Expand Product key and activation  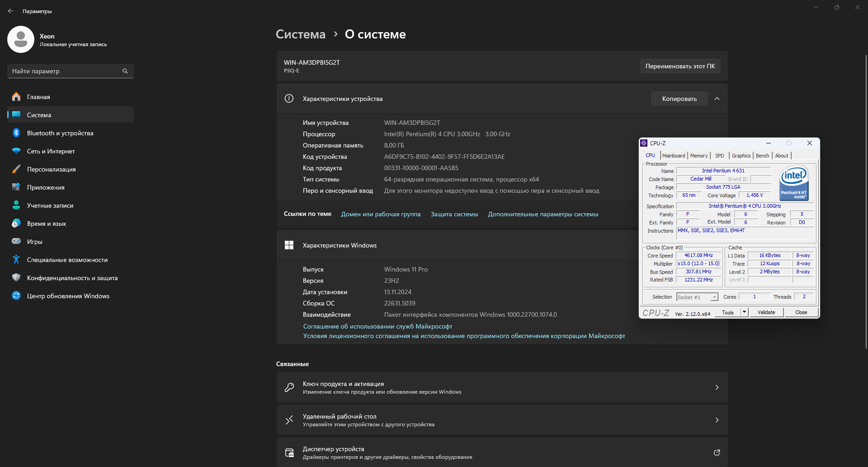[717, 387]
